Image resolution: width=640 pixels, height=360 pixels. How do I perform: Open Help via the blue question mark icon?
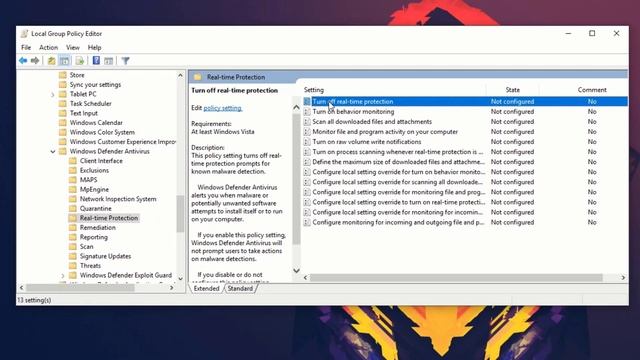point(96,61)
